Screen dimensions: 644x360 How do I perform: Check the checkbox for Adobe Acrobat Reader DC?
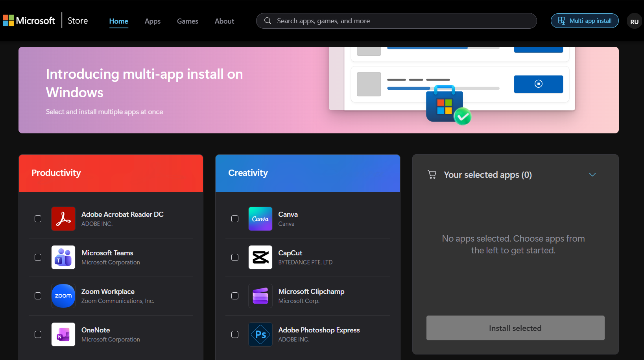click(38, 219)
